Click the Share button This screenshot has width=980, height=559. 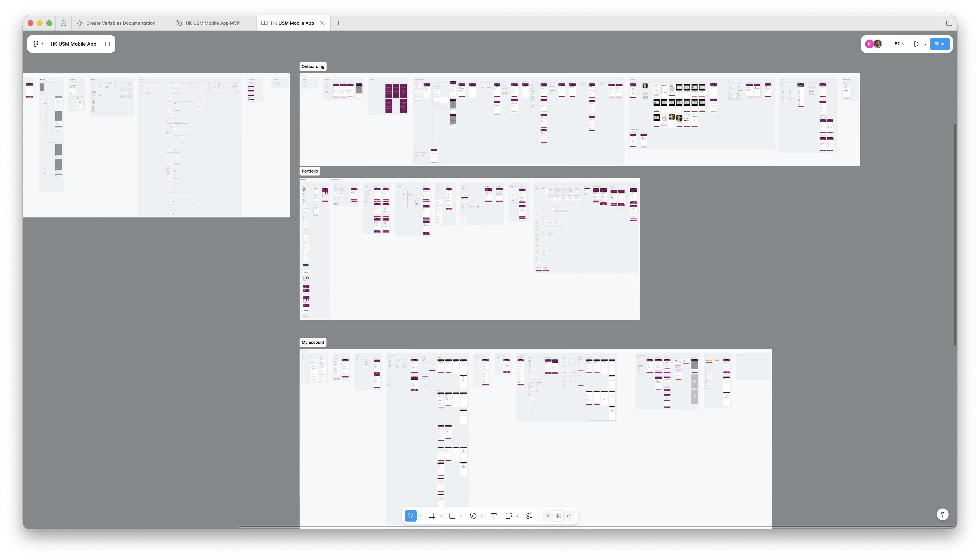click(940, 44)
